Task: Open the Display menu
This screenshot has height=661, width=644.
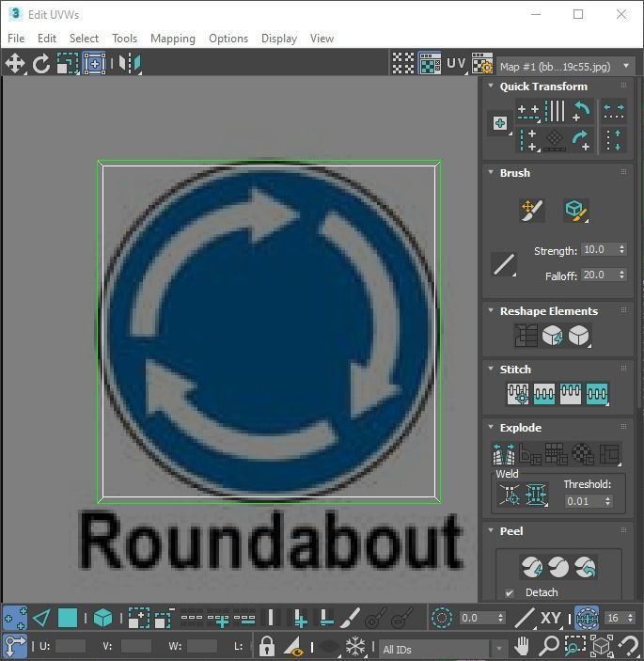Action: tap(279, 39)
